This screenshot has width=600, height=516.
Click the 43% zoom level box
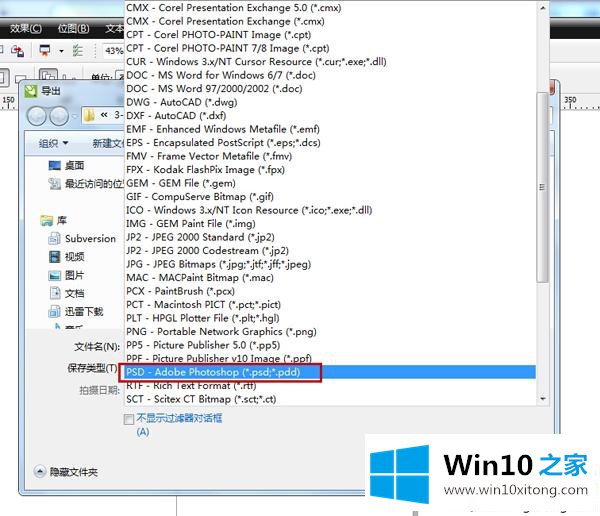click(x=114, y=51)
